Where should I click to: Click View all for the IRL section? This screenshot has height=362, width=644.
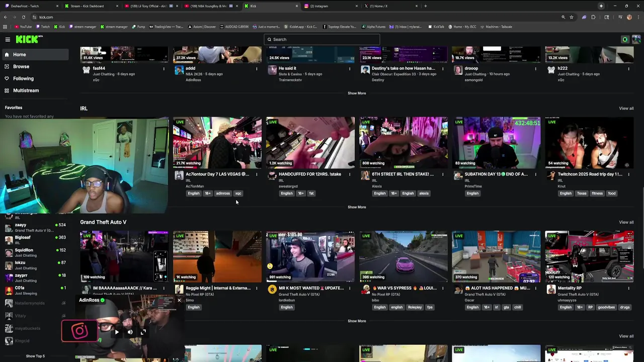coord(626,108)
